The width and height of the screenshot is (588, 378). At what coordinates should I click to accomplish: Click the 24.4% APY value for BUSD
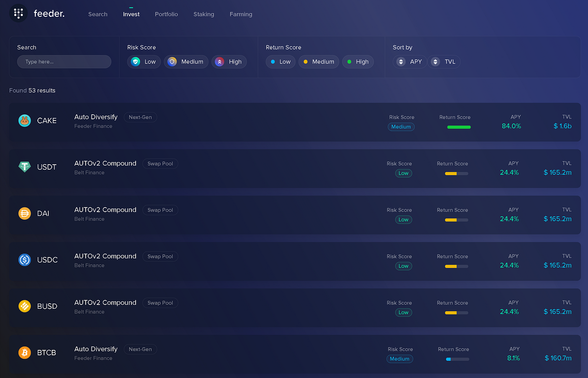click(x=509, y=312)
